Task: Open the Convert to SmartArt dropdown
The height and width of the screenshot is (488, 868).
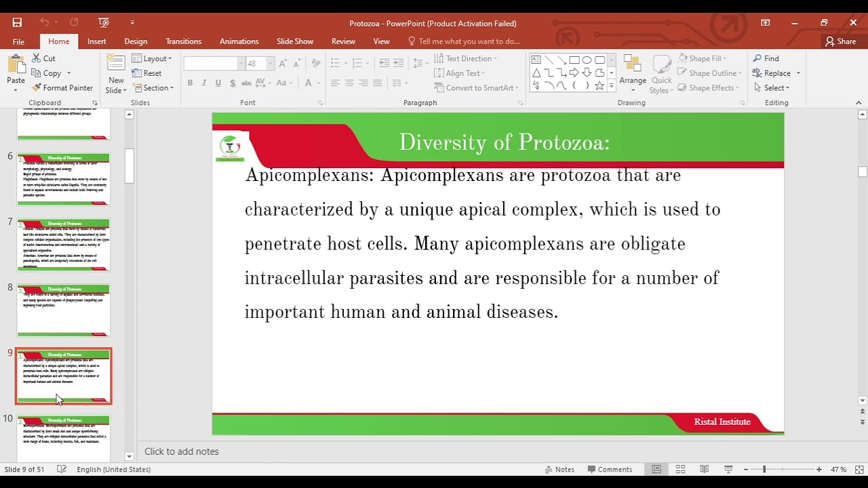Action: point(476,87)
